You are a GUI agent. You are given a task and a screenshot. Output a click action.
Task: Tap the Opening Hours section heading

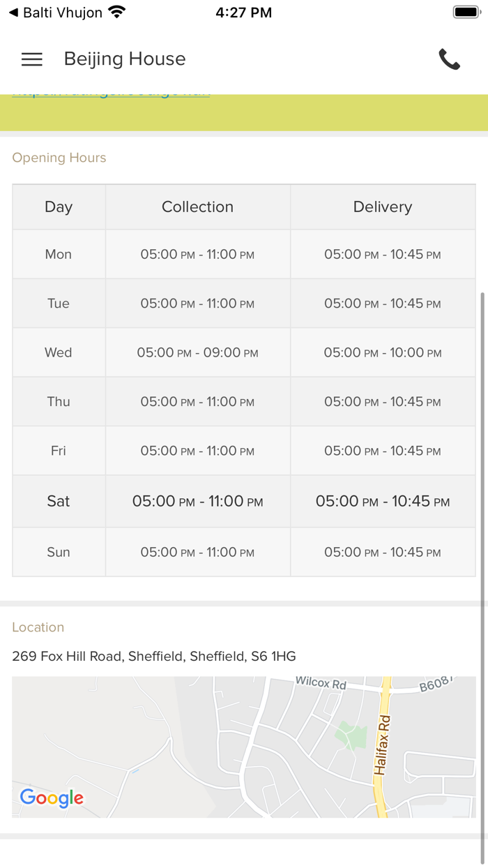tap(59, 158)
